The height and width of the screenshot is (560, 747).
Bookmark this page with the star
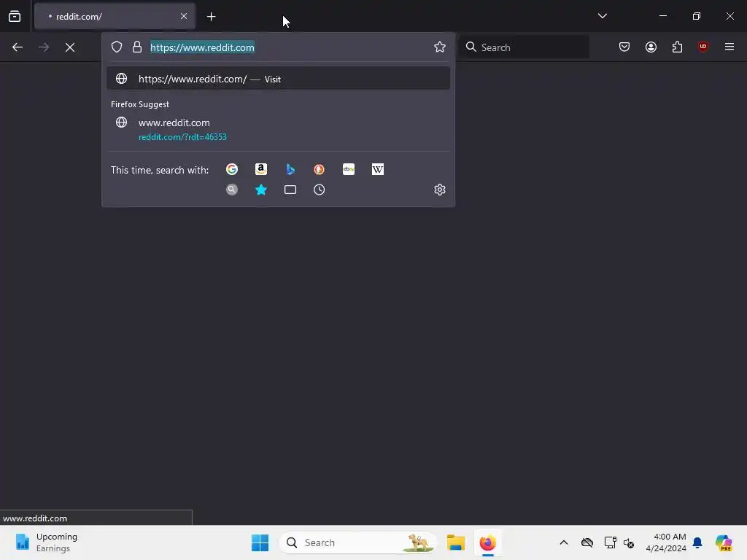click(x=440, y=47)
